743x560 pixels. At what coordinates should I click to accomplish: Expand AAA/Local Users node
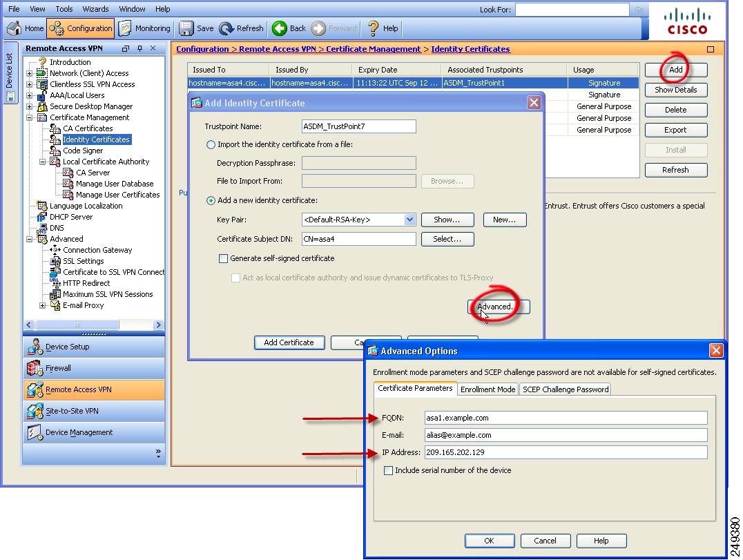(x=30, y=95)
